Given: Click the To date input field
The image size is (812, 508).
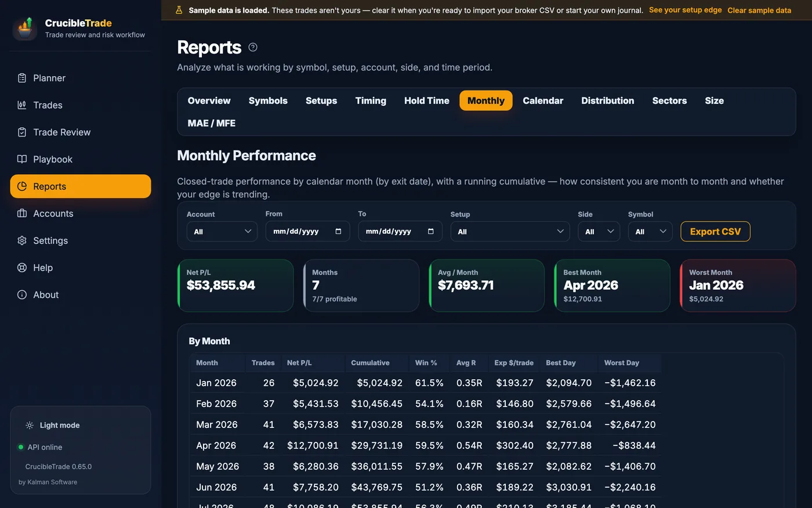Looking at the screenshot, I should point(400,231).
